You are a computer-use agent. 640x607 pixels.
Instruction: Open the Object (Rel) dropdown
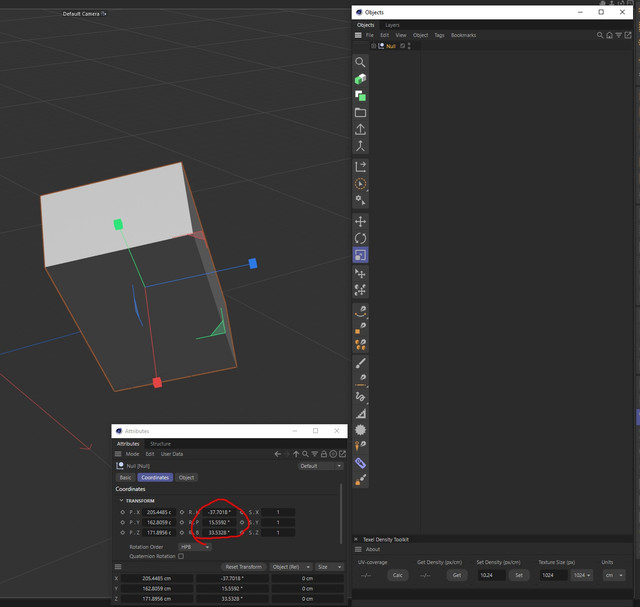coord(291,567)
